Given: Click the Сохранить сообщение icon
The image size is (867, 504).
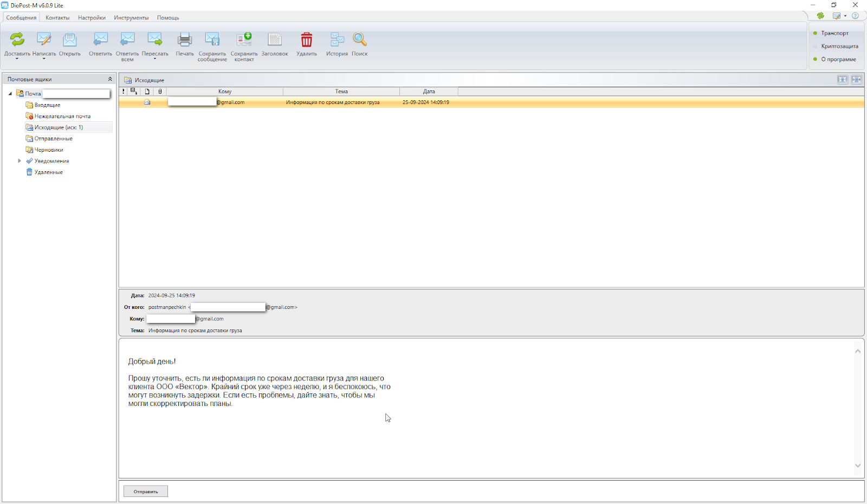Looking at the screenshot, I should [212, 39].
